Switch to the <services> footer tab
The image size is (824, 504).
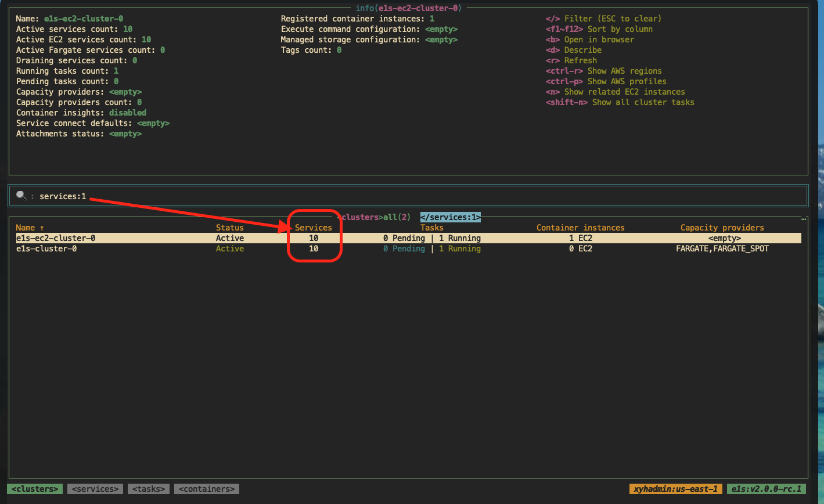point(95,489)
